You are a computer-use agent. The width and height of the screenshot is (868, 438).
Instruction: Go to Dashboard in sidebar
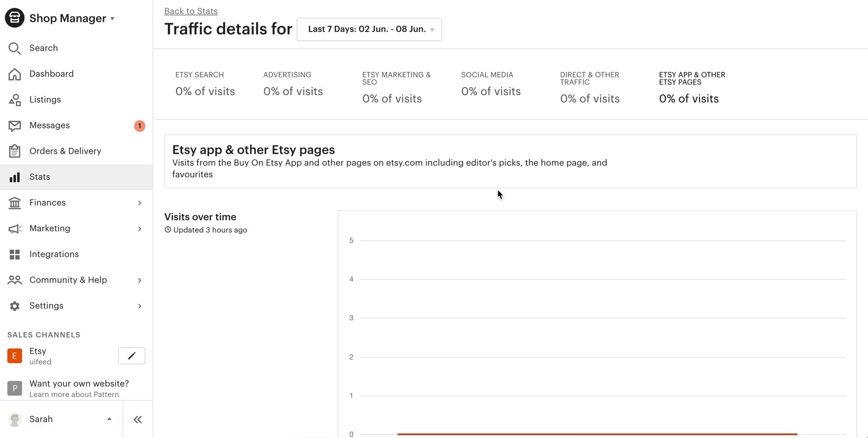[76, 74]
